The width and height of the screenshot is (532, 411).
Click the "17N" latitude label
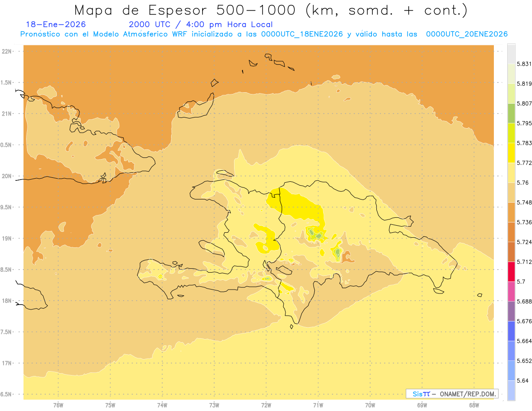[7, 363]
